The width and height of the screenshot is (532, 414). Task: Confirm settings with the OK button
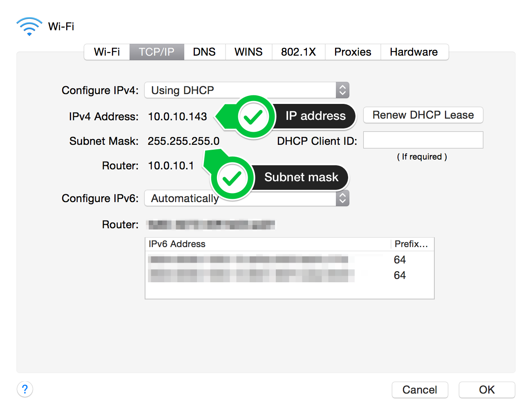(487, 390)
